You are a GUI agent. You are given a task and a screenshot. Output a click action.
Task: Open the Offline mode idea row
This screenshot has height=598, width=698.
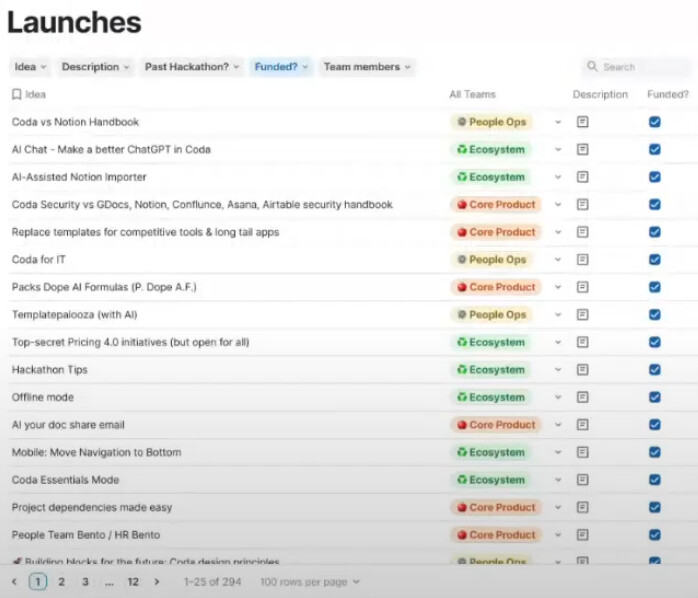(x=43, y=397)
